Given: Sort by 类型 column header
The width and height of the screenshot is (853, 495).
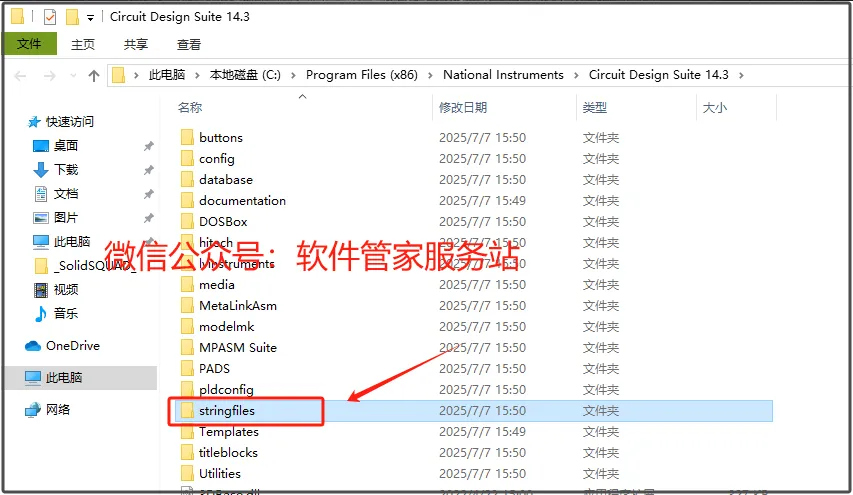Looking at the screenshot, I should pyautogui.click(x=595, y=108).
